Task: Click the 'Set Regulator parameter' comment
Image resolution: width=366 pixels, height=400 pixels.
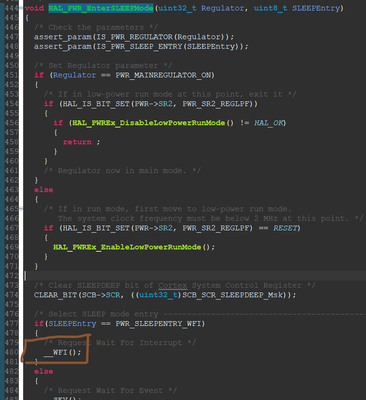Action: (103, 66)
